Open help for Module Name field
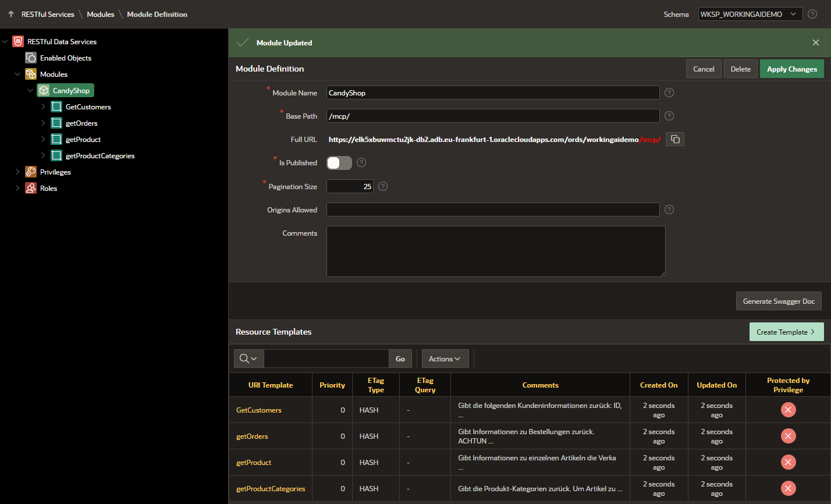The width and height of the screenshot is (831, 504). (669, 93)
